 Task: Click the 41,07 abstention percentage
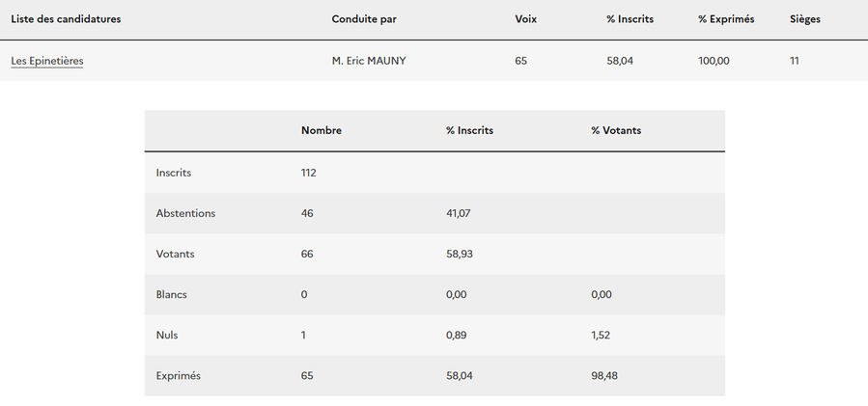click(x=459, y=213)
